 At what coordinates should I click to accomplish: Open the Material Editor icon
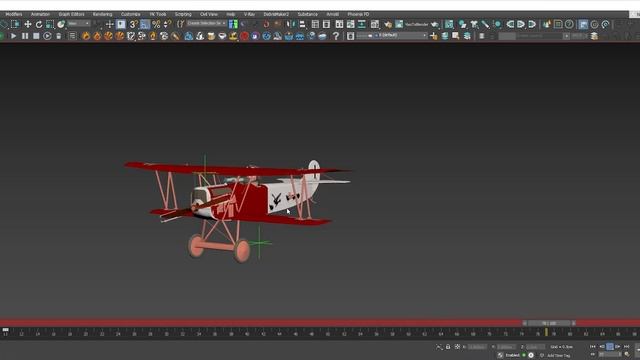[x=375, y=24]
